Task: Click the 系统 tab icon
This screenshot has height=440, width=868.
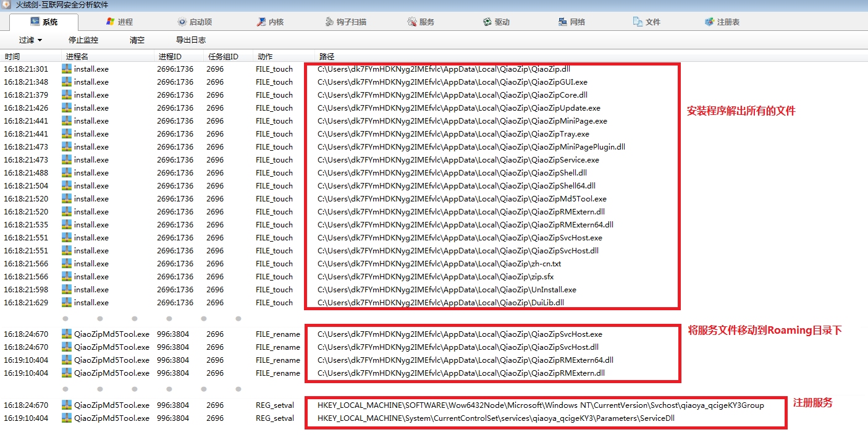Action: 35,22
